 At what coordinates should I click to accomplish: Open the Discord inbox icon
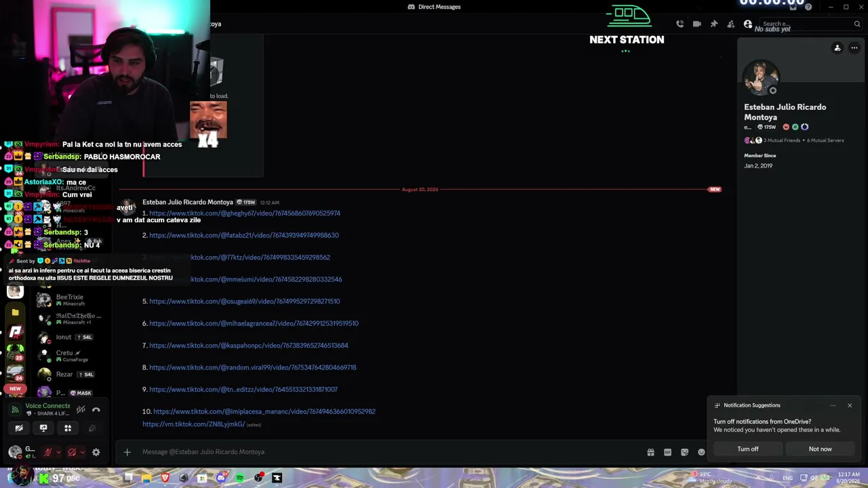pos(794,7)
